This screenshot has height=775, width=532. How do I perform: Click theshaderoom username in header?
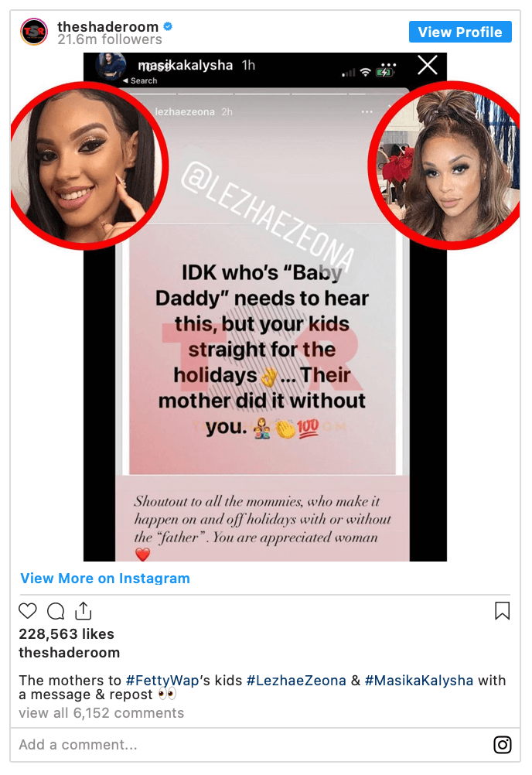[x=107, y=26]
